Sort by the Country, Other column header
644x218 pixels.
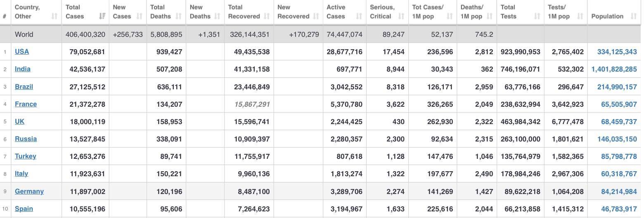click(x=36, y=12)
